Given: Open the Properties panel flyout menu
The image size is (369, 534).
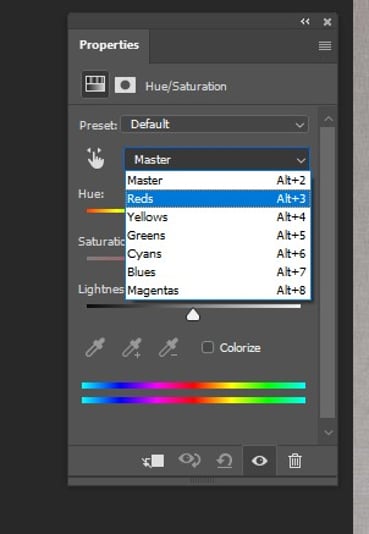Looking at the screenshot, I should [325, 46].
